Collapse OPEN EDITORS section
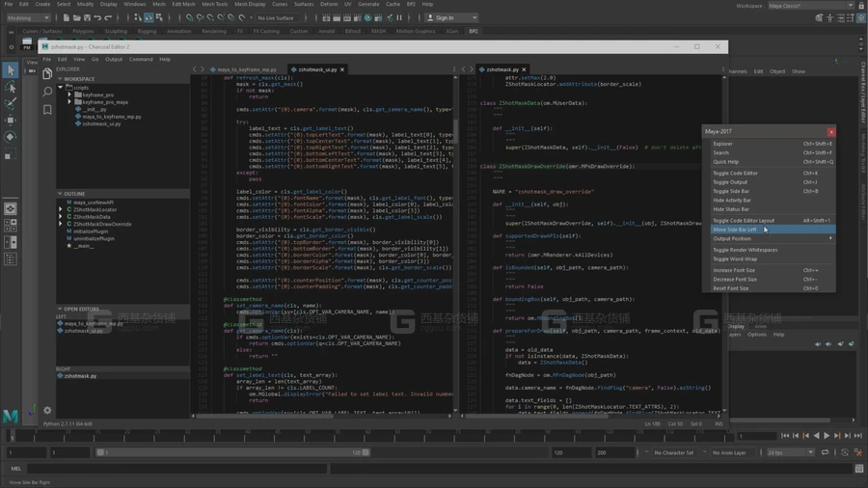The width and height of the screenshot is (868, 488). point(122,309)
